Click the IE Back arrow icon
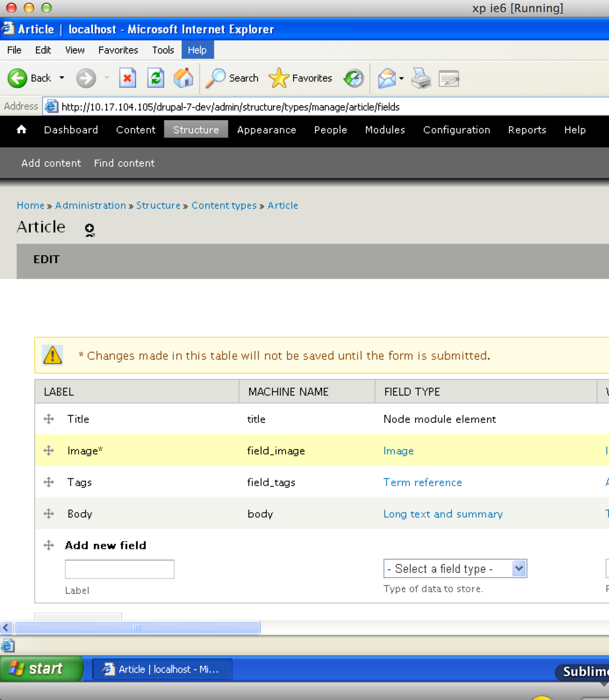 (18, 79)
